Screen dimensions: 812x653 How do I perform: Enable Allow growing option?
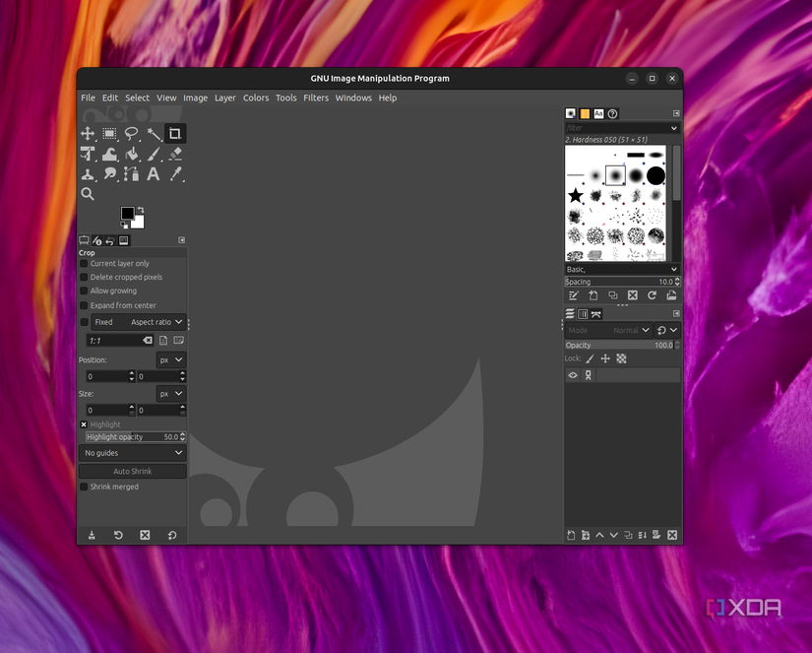(84, 291)
